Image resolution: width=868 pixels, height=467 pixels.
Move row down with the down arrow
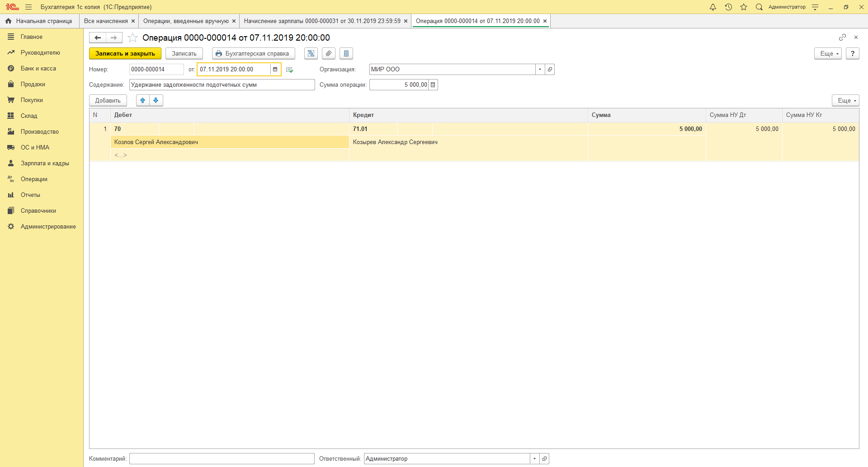point(156,100)
